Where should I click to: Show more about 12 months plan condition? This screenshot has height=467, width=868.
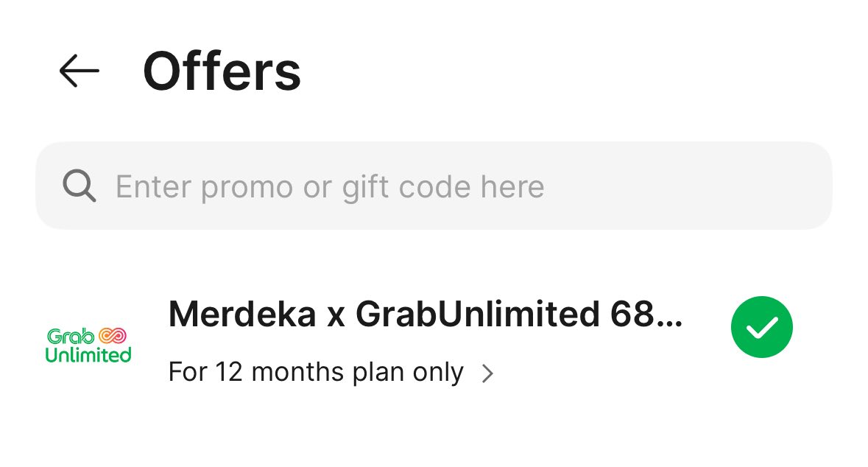487,374
